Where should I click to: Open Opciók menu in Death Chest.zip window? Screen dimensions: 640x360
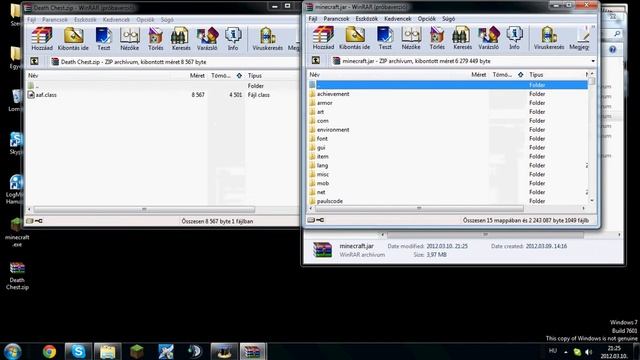pyautogui.click(x=145, y=20)
